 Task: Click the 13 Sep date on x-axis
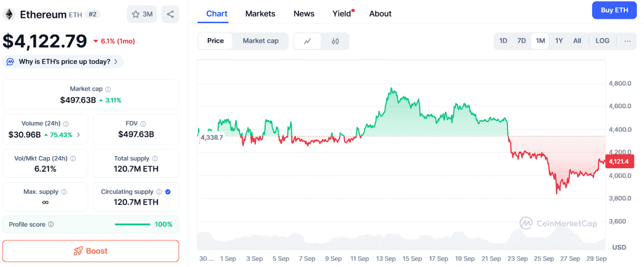386,259
